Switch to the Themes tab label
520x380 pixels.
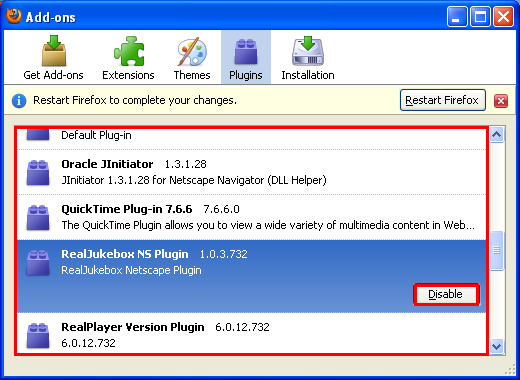[x=192, y=75]
